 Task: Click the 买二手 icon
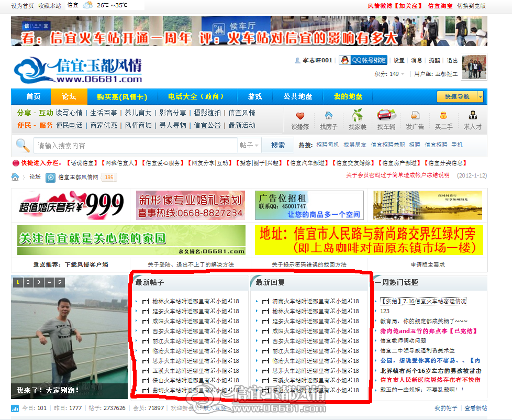[x=443, y=115]
